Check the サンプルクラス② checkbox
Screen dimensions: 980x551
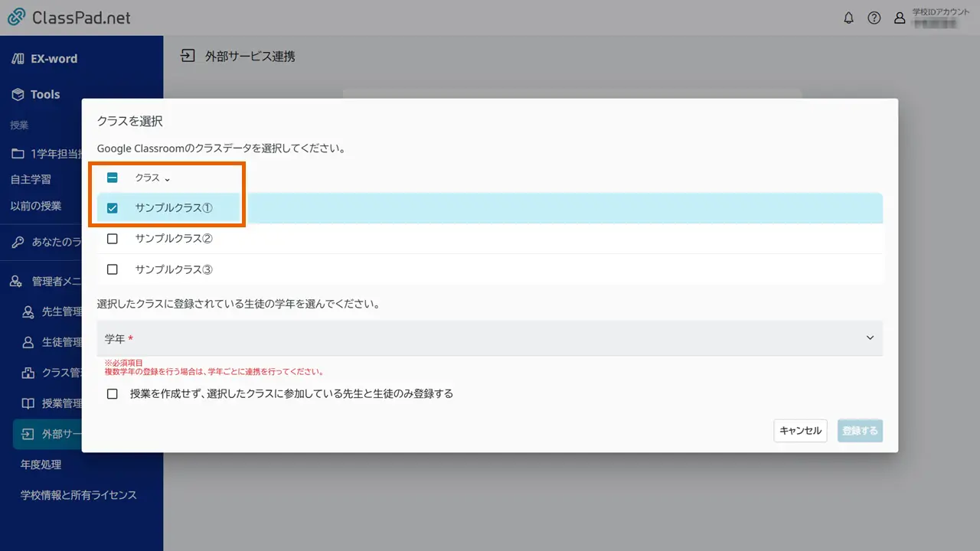tap(112, 238)
